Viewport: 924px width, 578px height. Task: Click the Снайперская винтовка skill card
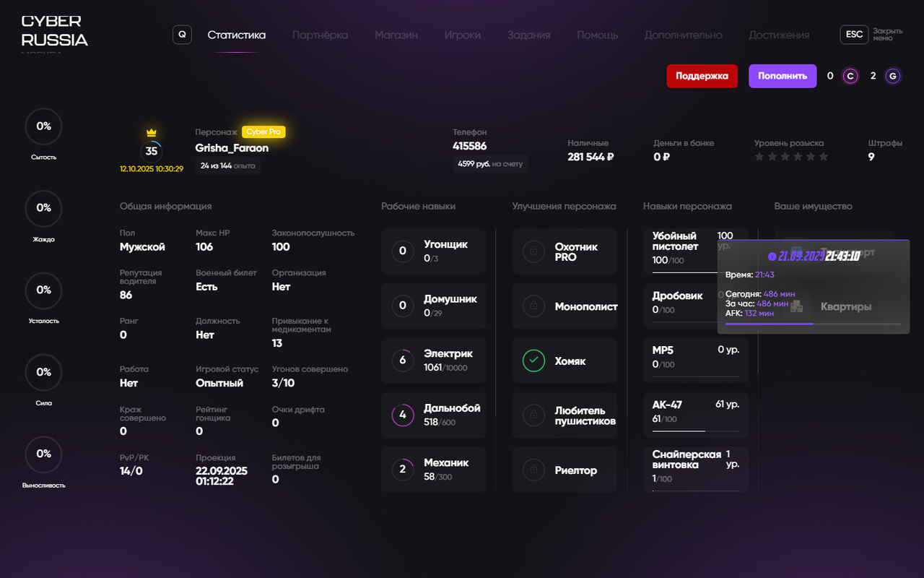[x=697, y=470]
